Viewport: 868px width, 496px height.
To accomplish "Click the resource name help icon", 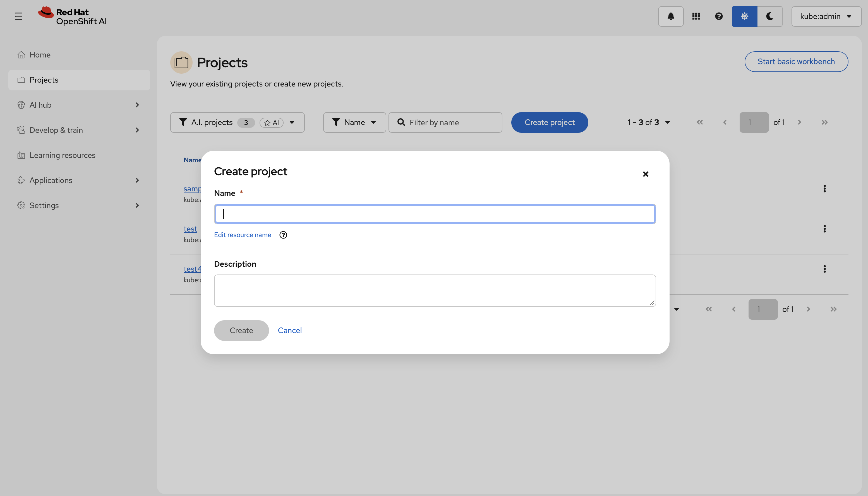I will (x=283, y=235).
